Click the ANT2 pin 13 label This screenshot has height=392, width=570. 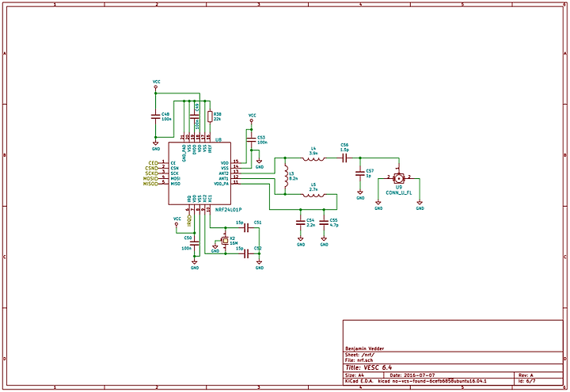click(223, 173)
